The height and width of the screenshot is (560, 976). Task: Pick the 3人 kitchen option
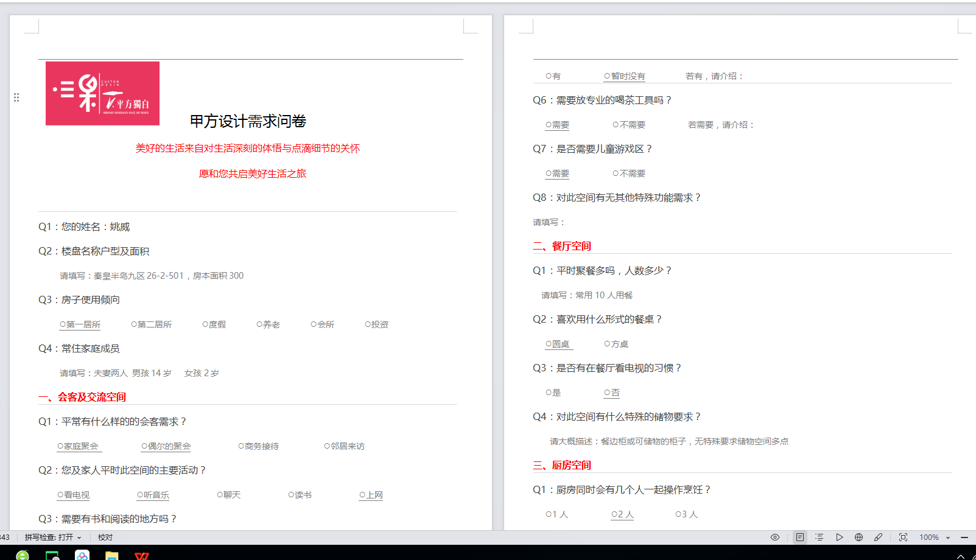[x=687, y=514]
